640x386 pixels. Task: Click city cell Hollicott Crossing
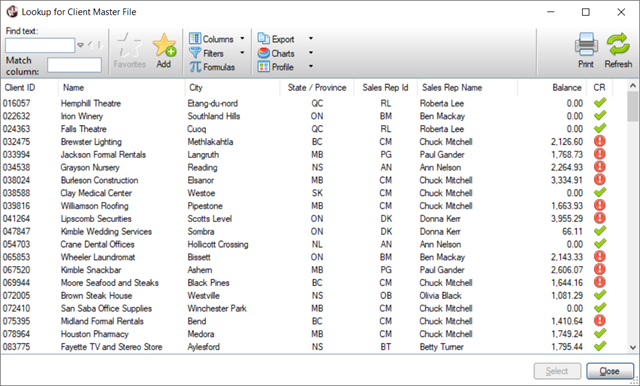218,244
